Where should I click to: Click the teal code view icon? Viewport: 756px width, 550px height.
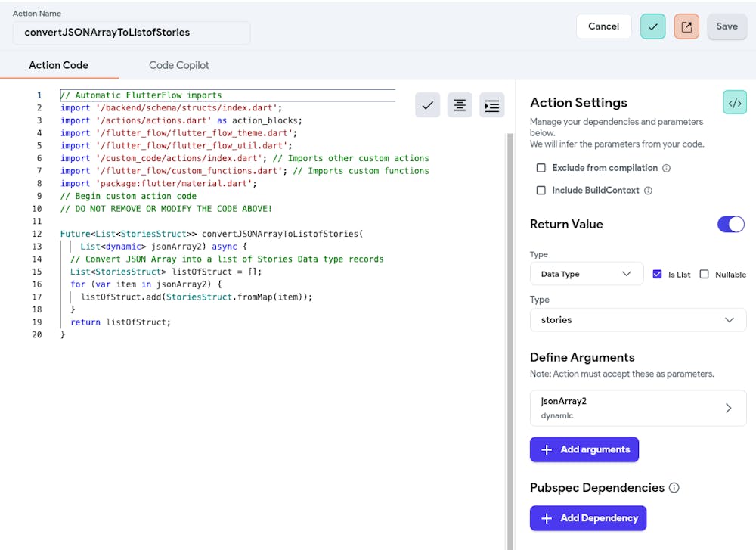tap(734, 103)
